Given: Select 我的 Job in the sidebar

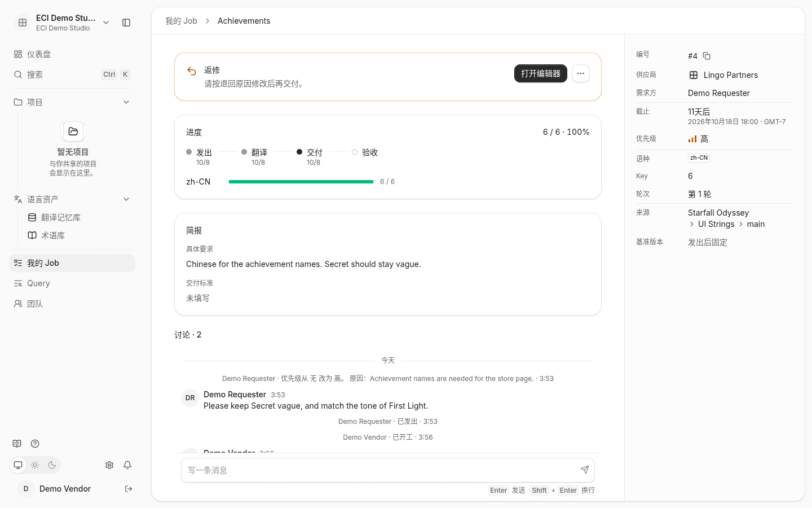Looking at the screenshot, I should tap(72, 263).
